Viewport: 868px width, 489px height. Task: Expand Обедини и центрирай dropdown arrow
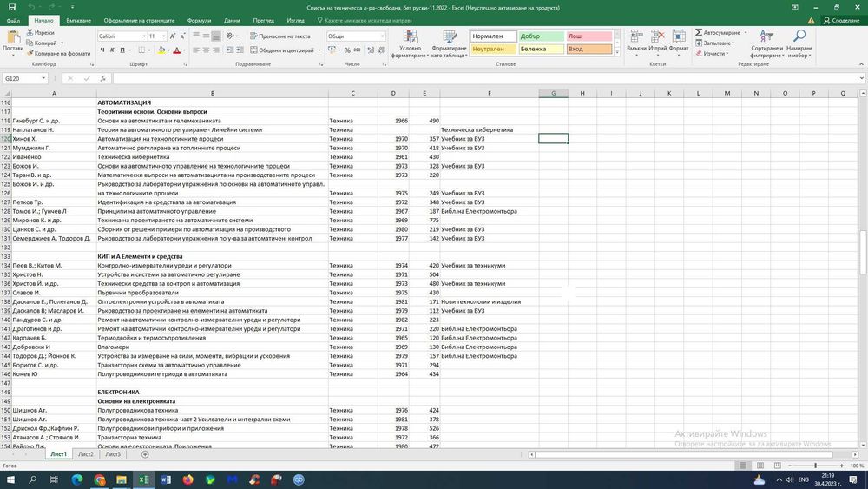319,50
